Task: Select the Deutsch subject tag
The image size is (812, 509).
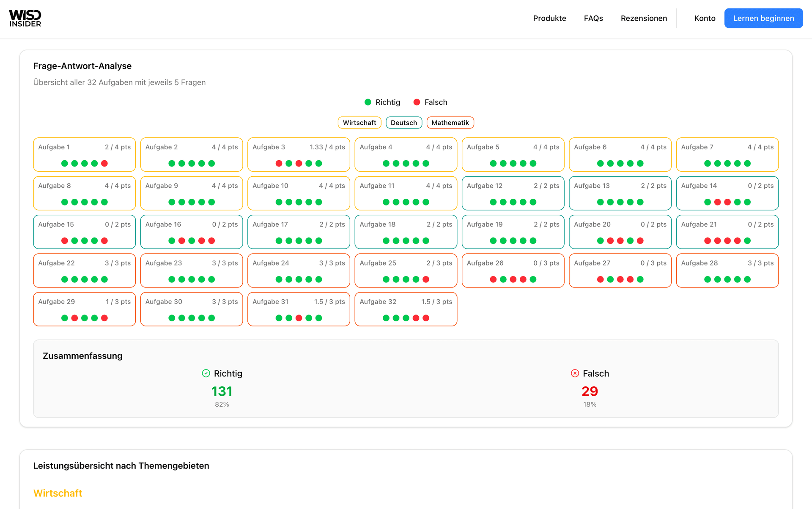Action: 404,123
